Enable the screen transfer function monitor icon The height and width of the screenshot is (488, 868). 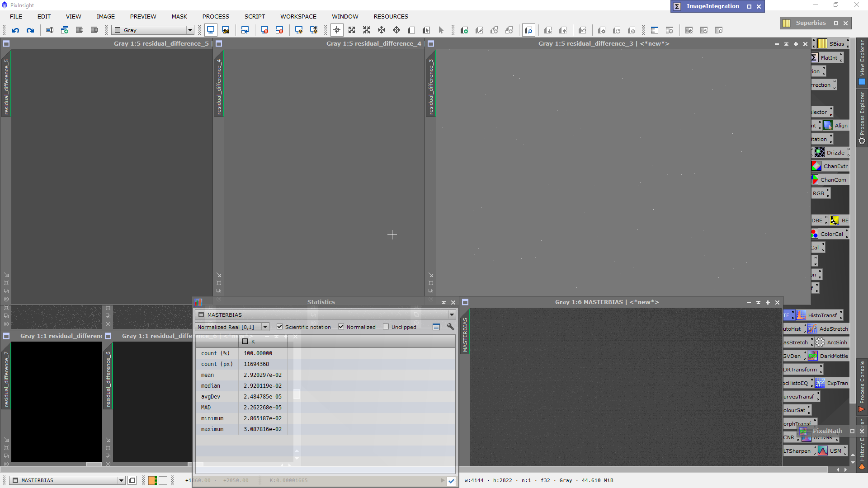(211, 30)
